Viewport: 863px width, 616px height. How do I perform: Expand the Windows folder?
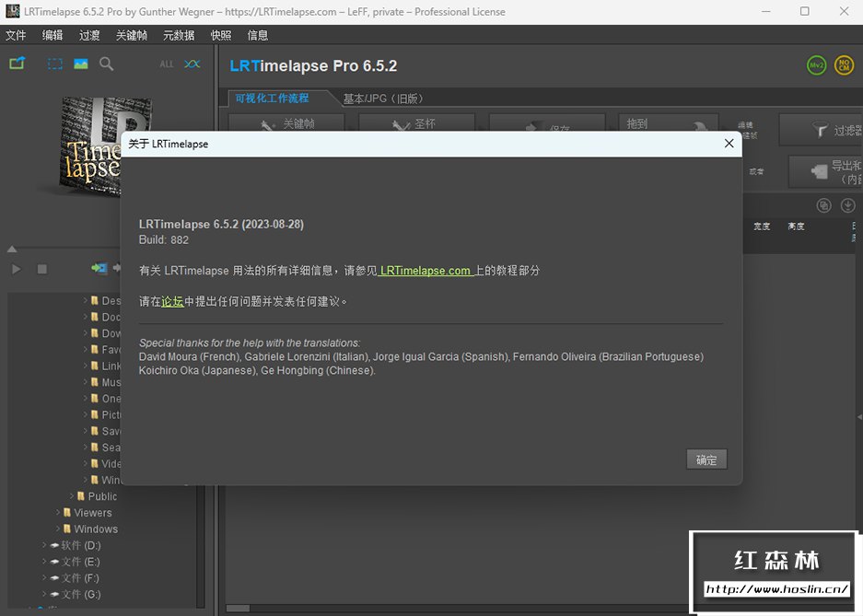point(58,529)
